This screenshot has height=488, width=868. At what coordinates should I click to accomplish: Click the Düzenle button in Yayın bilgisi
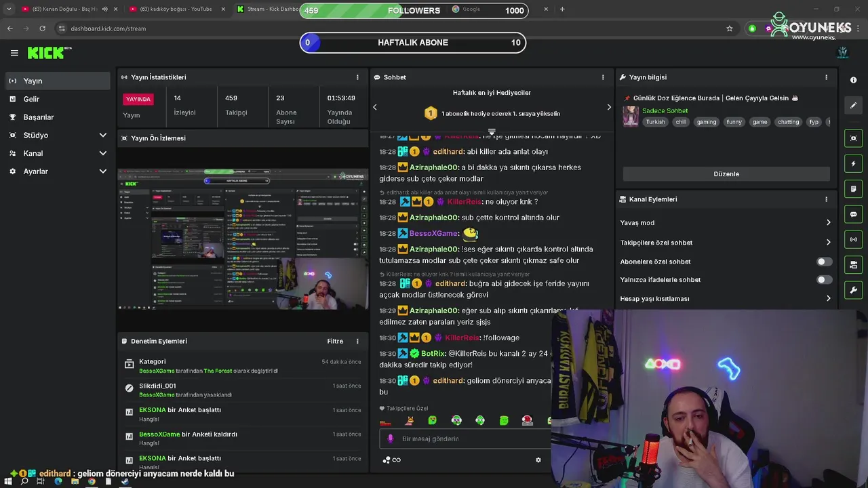(x=726, y=174)
